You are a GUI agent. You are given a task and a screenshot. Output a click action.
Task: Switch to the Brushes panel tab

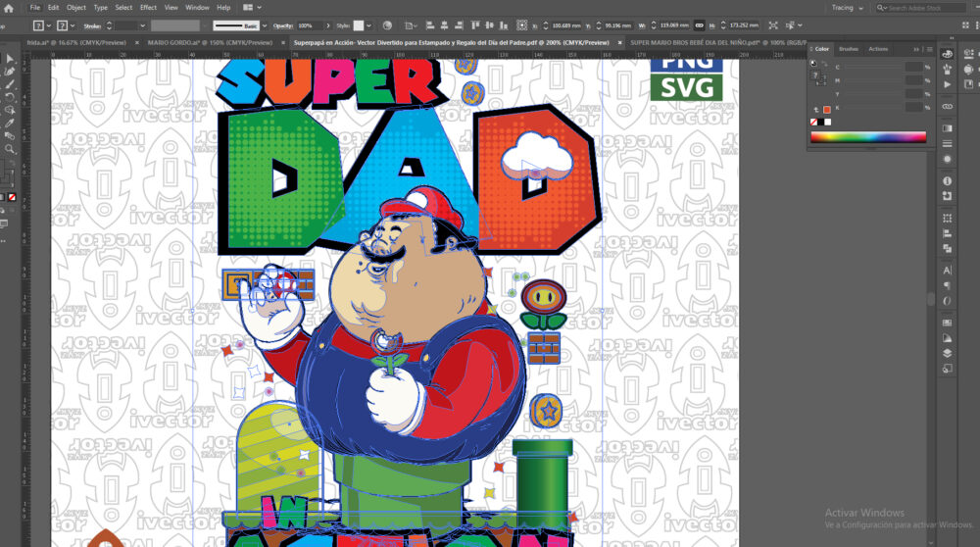(848, 49)
